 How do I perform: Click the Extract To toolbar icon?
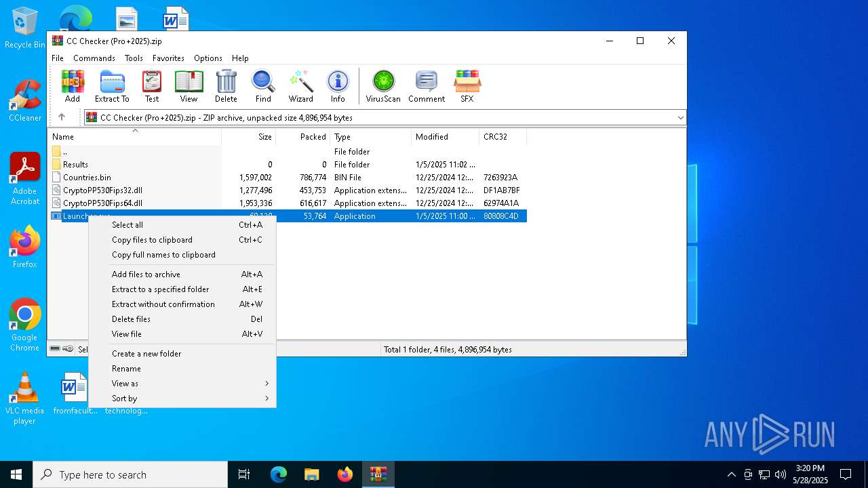click(x=112, y=86)
